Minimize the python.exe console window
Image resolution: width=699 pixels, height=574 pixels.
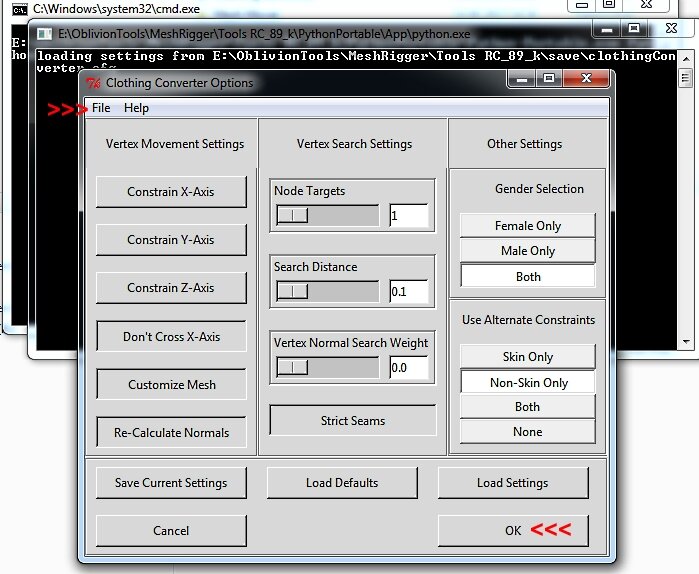point(607,29)
